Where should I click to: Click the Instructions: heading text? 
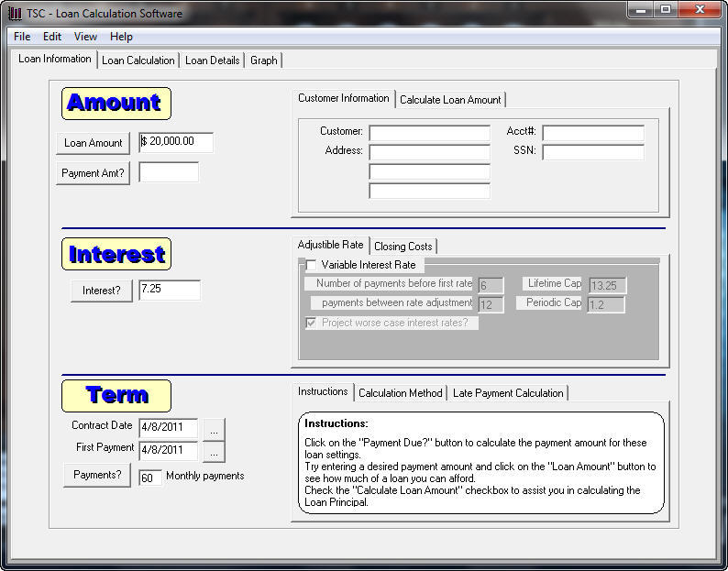336,423
